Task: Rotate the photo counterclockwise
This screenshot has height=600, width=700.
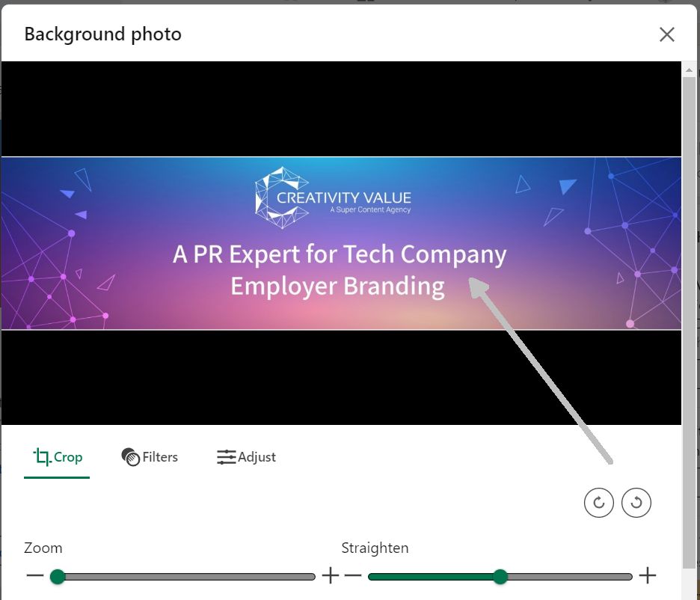Action: point(636,503)
